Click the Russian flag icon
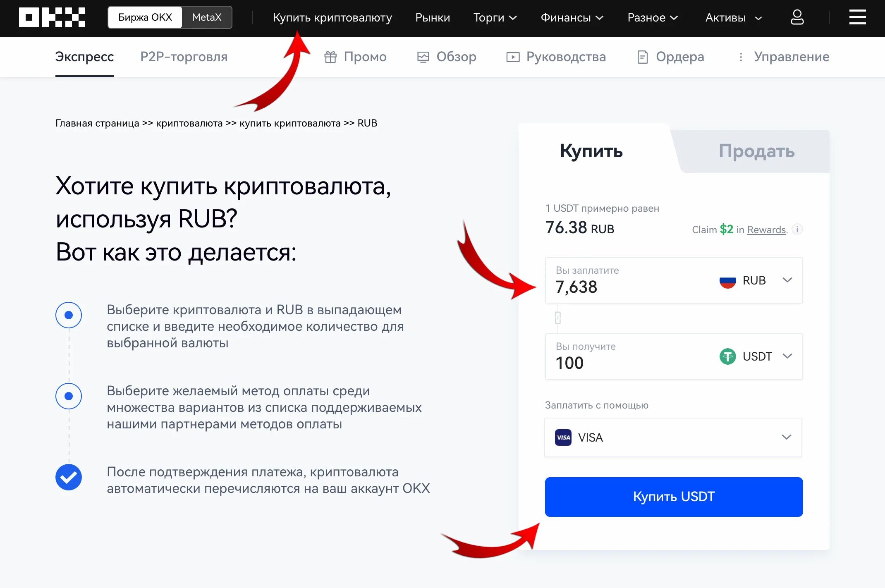885x588 pixels. coord(727,281)
